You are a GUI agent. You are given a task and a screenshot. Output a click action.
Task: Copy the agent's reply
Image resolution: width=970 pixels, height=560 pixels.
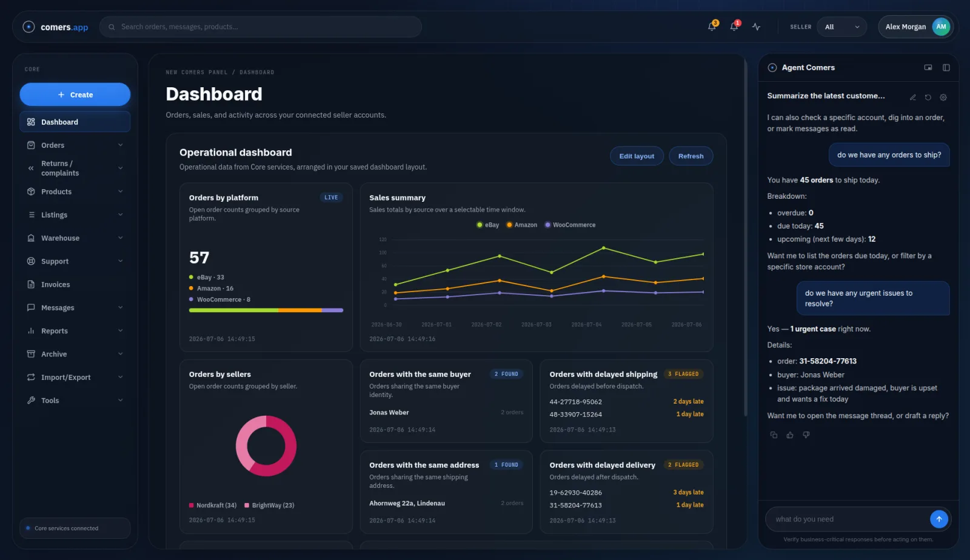click(774, 435)
